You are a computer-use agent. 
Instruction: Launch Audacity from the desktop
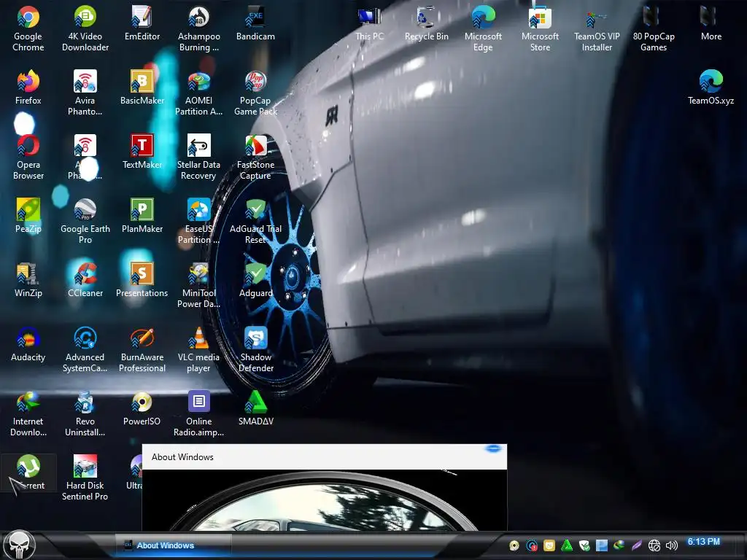coord(28,344)
